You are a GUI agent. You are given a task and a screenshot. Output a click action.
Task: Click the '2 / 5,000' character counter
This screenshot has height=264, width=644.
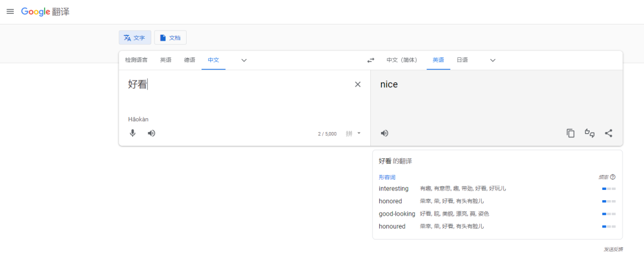point(327,134)
